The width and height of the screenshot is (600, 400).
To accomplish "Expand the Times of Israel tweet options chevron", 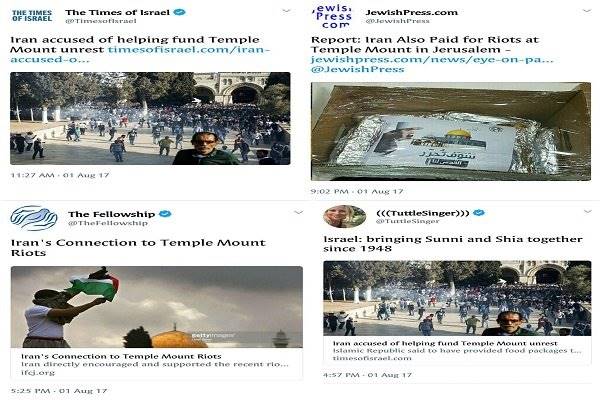I will click(286, 11).
